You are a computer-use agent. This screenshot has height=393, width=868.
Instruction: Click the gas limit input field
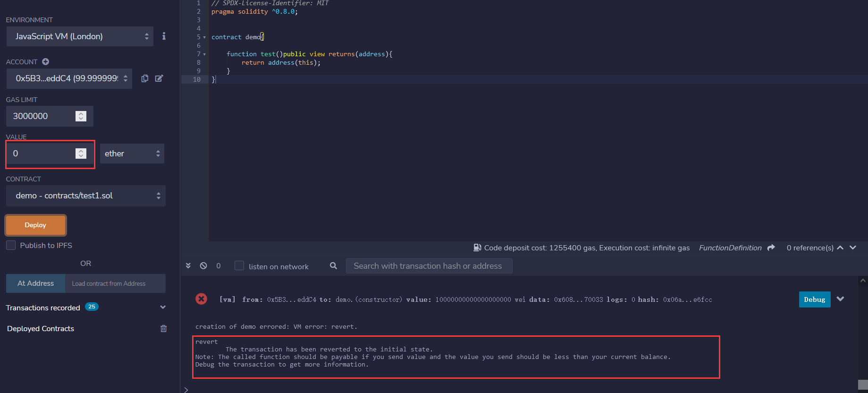point(50,116)
